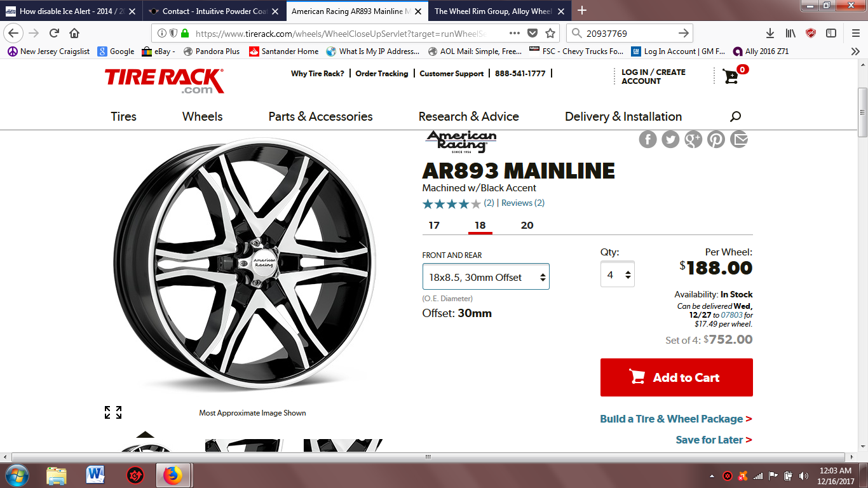Open the Windows Start button
Image resolution: width=868 pixels, height=488 pixels.
pos(16,475)
